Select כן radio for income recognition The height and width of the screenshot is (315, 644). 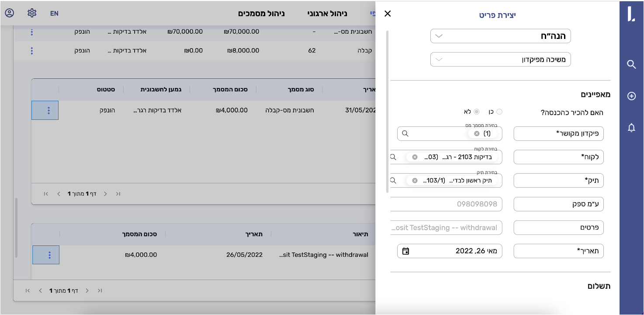[x=499, y=112]
